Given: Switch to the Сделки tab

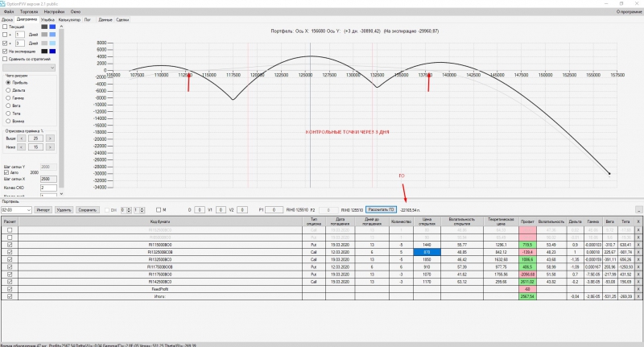Looking at the screenshot, I should (122, 19).
